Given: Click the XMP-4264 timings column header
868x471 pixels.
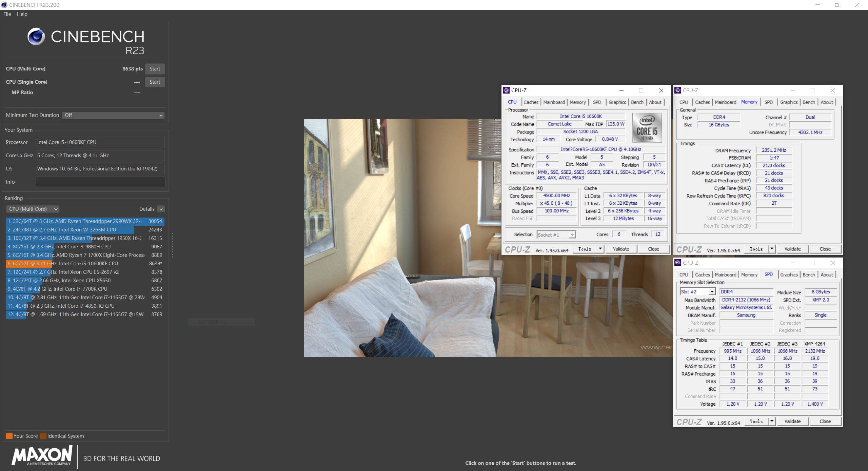Looking at the screenshot, I should coord(815,344).
